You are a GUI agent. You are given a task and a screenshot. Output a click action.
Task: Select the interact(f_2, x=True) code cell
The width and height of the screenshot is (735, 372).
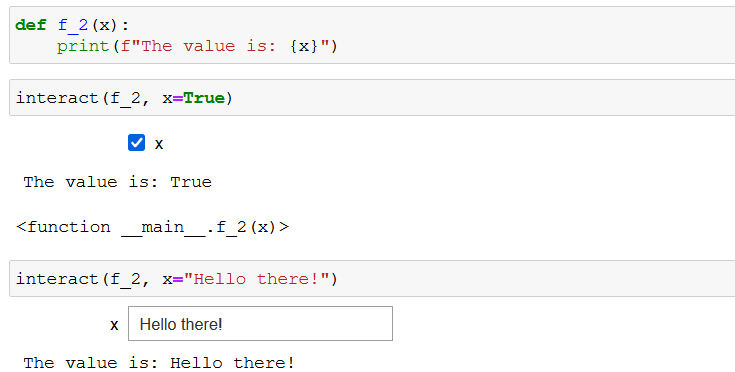click(x=372, y=98)
